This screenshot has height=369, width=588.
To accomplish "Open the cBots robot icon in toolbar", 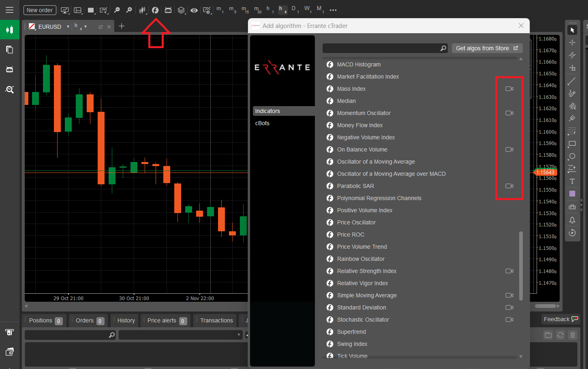I will click(x=168, y=10).
